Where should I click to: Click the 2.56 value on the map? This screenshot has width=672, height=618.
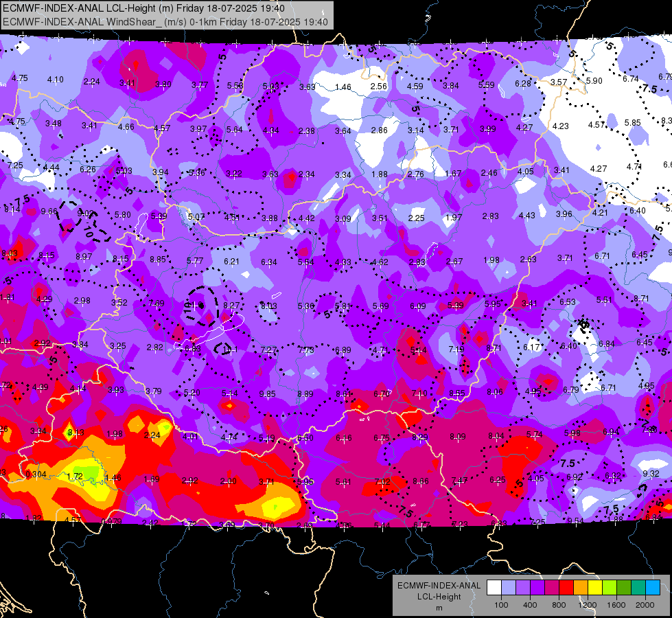click(x=379, y=87)
